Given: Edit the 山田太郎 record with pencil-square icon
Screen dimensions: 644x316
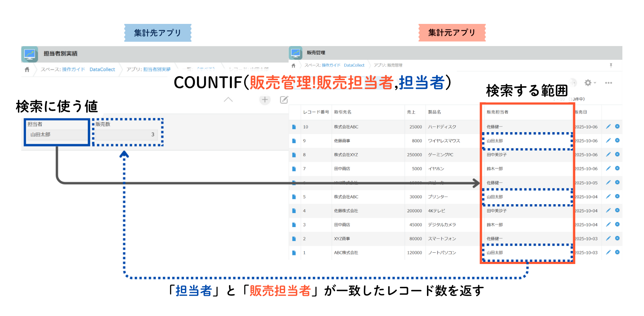Looking at the screenshot, I should click(284, 100).
